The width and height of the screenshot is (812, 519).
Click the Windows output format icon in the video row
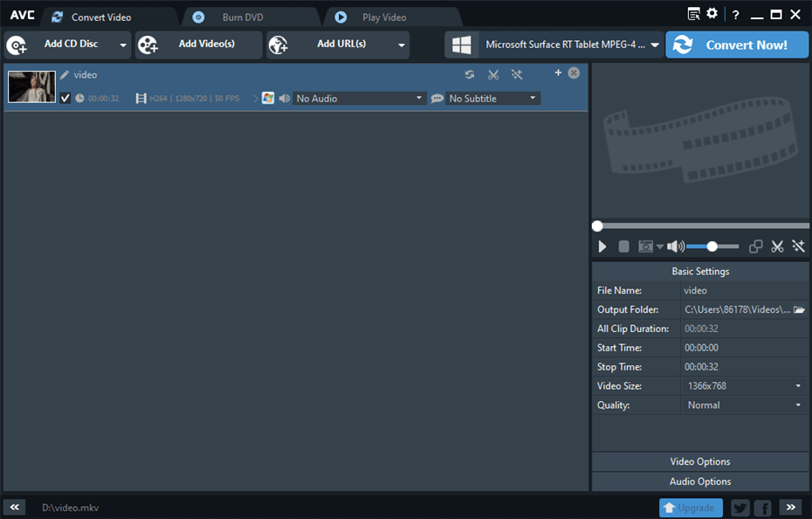point(268,98)
